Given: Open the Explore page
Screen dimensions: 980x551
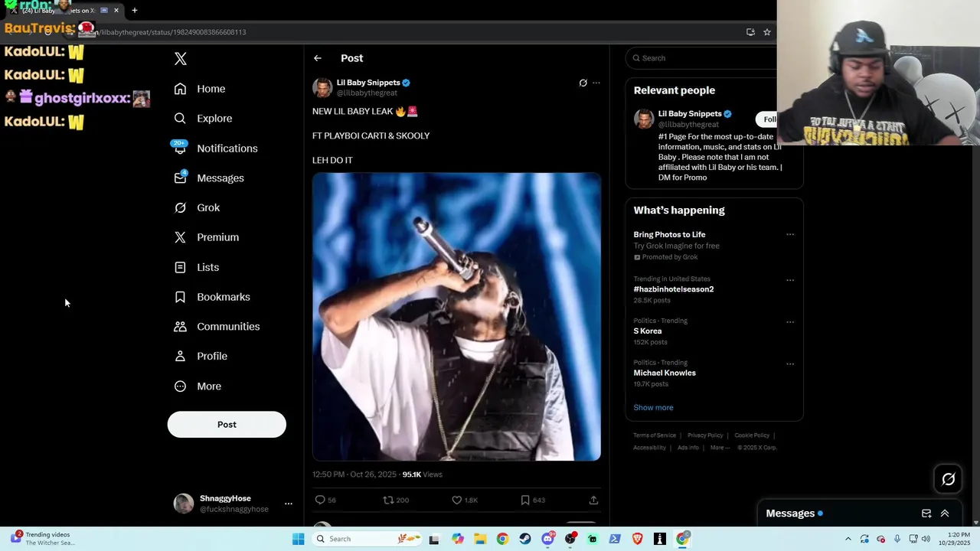Looking at the screenshot, I should coord(203,119).
